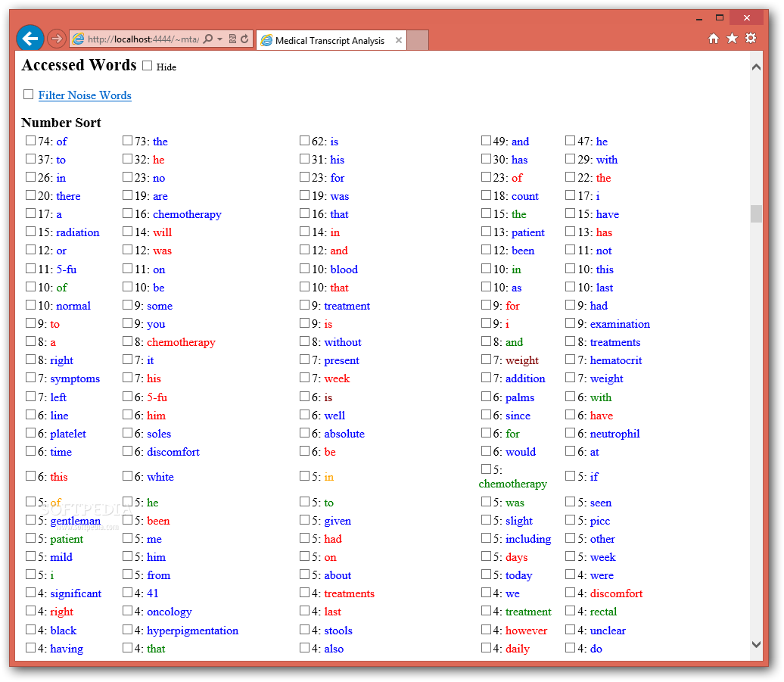
Task: Click the green 'chemotherapy' link with count 5
Action: [x=512, y=484]
